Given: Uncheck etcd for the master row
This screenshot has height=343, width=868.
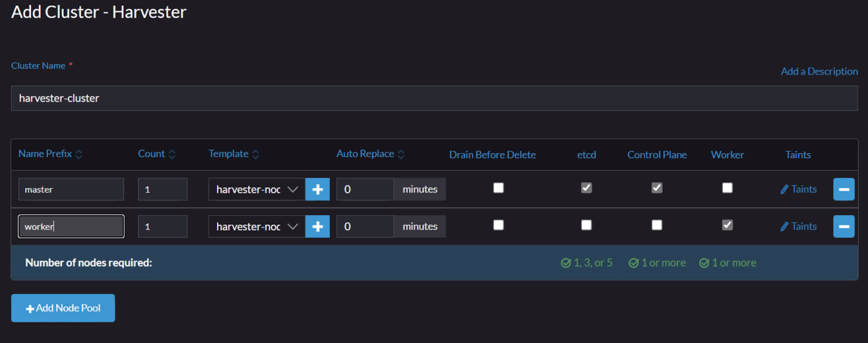Looking at the screenshot, I should pyautogui.click(x=586, y=187).
